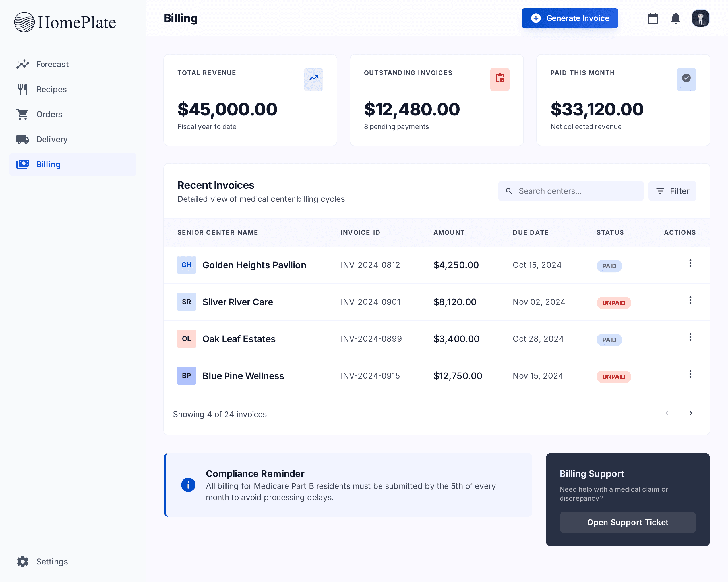Toggle PAID status on Golden Heights Pavilion

pos(609,266)
